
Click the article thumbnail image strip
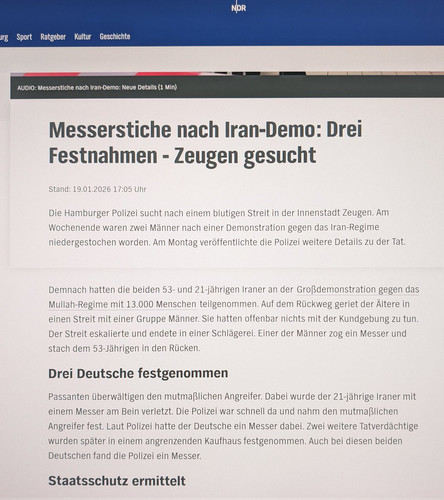point(227,73)
